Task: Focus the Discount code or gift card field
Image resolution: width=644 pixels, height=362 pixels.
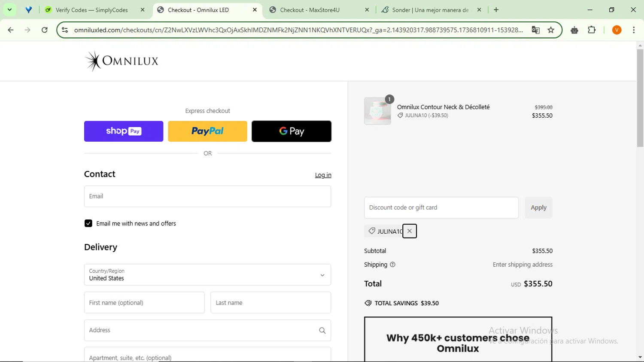Action: 441,208
